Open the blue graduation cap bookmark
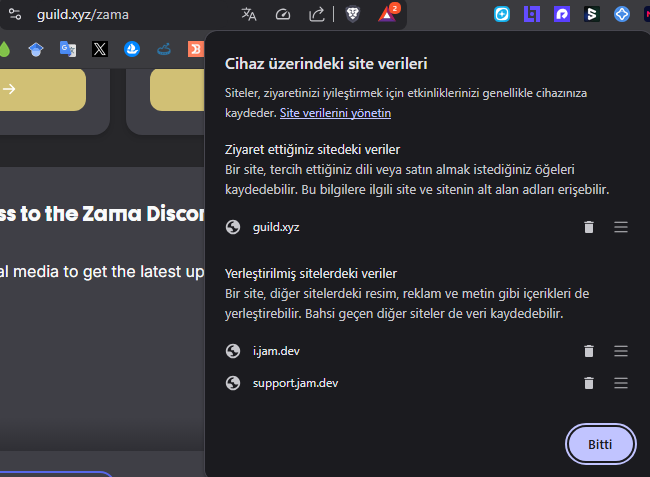This screenshot has height=477, width=650. pyautogui.click(x=36, y=49)
